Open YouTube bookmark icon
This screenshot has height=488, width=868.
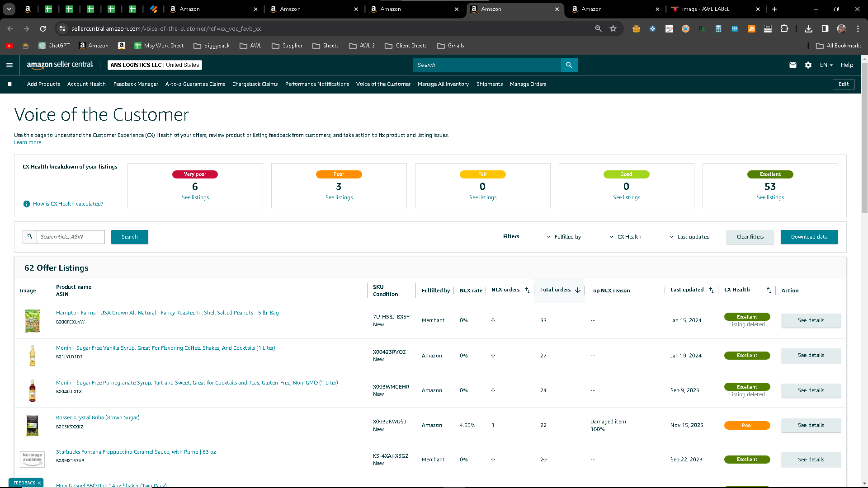click(9, 46)
